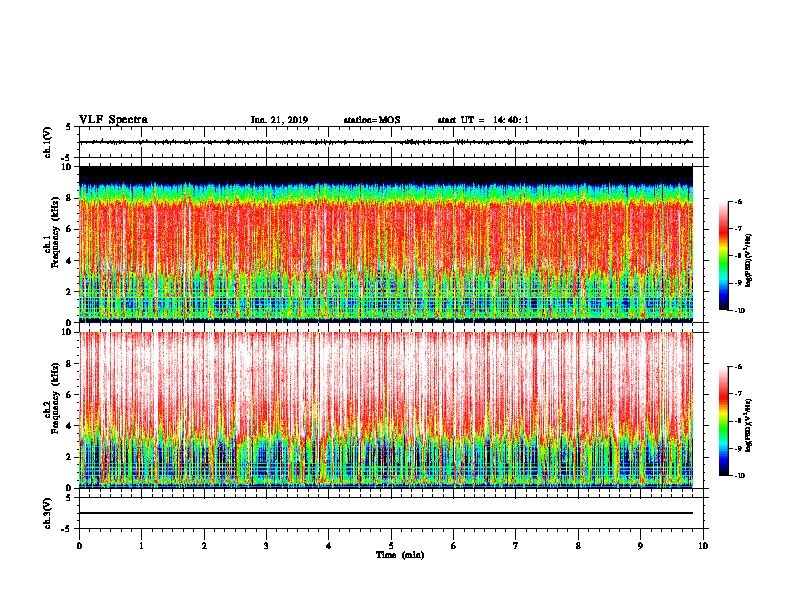Click time axis tick label "1"

141,546
